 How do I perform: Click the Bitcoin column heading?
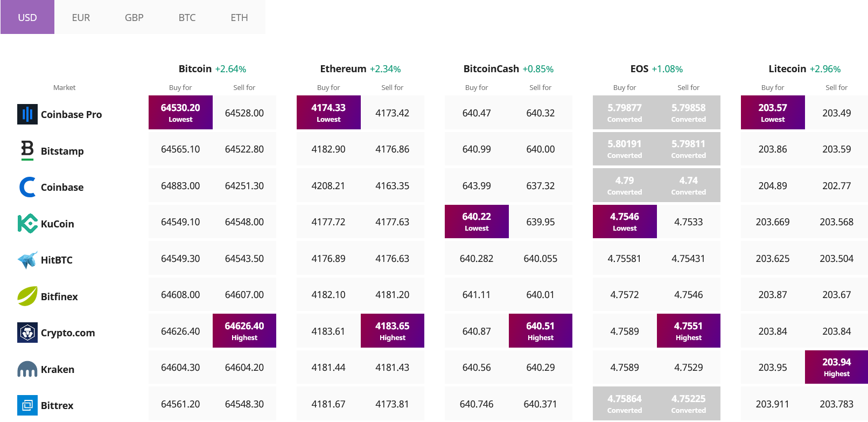pos(195,68)
